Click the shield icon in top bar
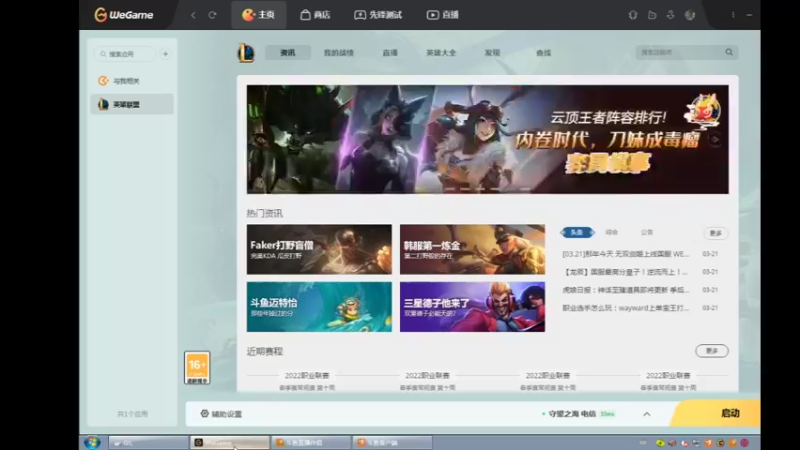The width and height of the screenshot is (800, 450). (x=633, y=15)
